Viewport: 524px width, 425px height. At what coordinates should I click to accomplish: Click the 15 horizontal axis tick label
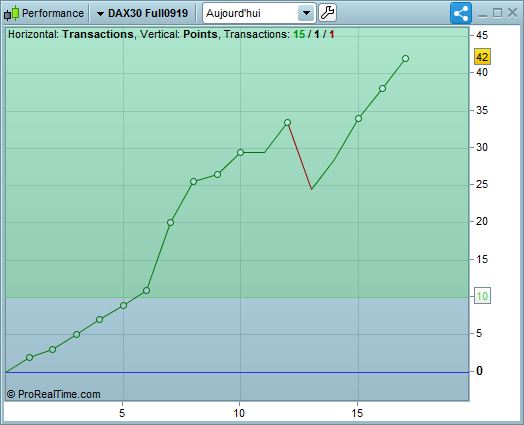(x=357, y=413)
